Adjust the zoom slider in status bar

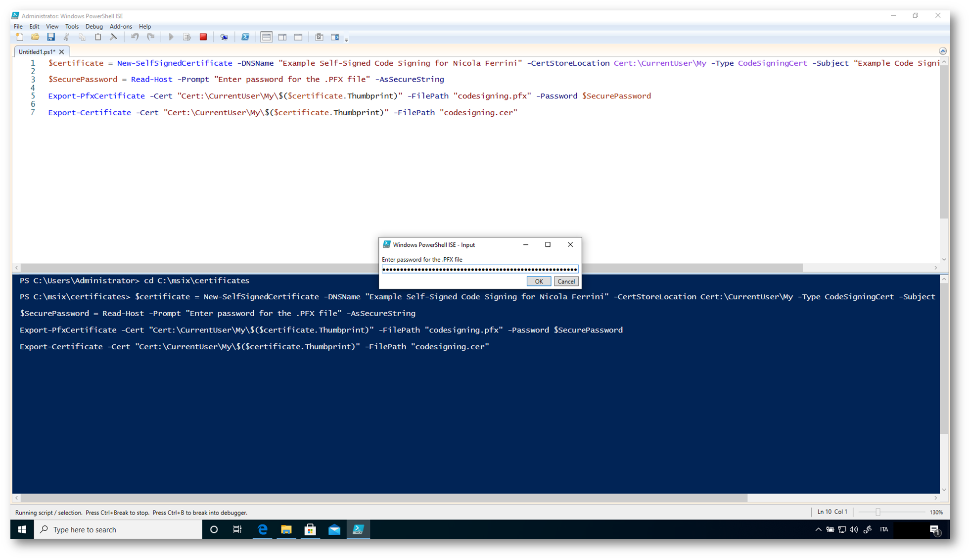click(x=878, y=512)
